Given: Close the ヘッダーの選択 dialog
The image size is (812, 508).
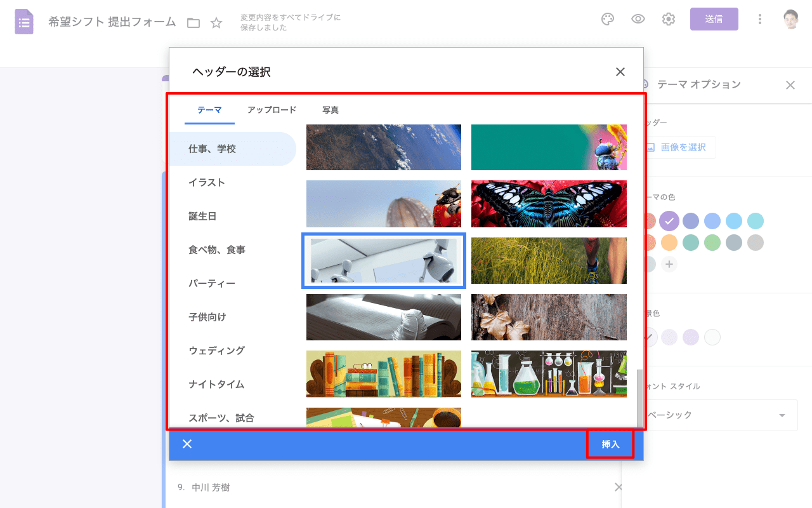Looking at the screenshot, I should 620,72.
